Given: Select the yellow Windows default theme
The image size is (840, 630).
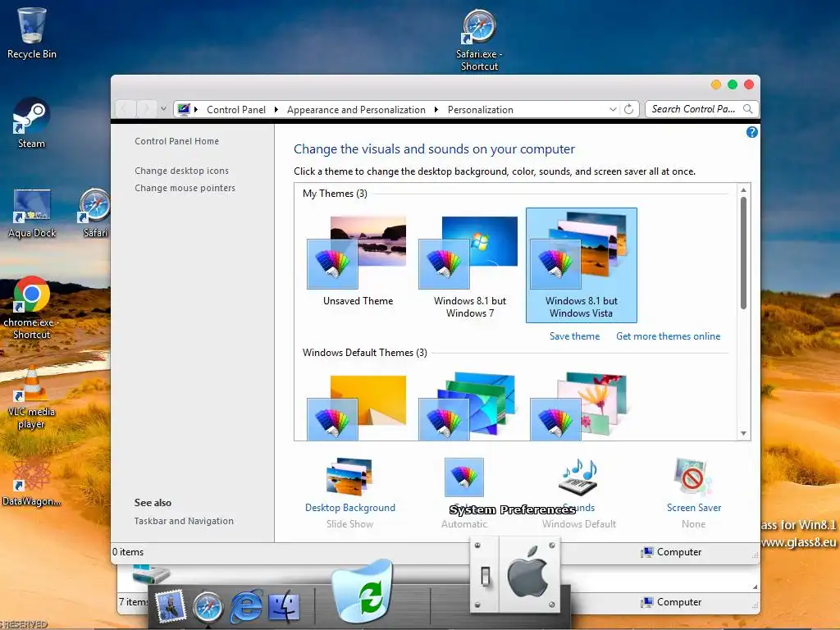Looking at the screenshot, I should pyautogui.click(x=357, y=407).
